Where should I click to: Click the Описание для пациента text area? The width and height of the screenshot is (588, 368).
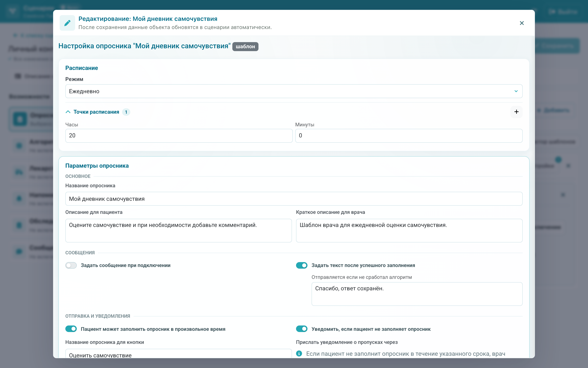click(x=179, y=230)
